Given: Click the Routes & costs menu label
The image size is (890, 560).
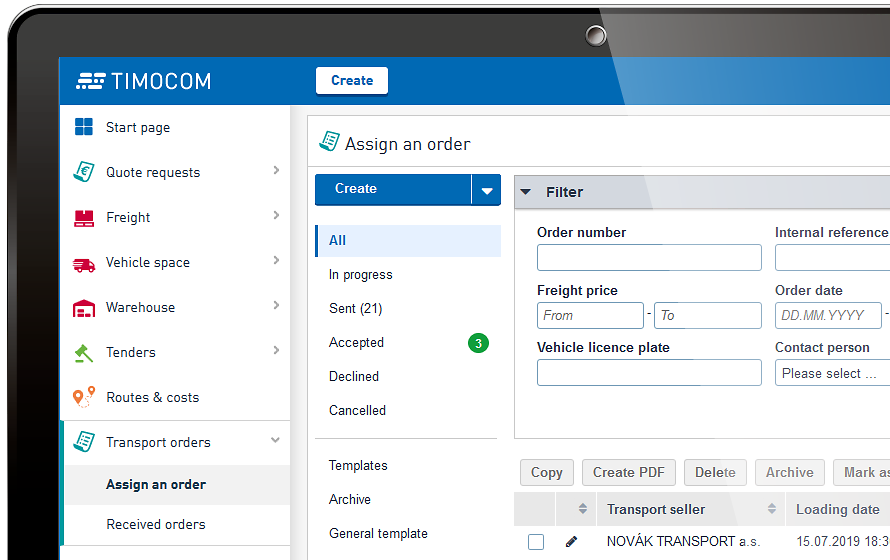Looking at the screenshot, I should tap(153, 397).
